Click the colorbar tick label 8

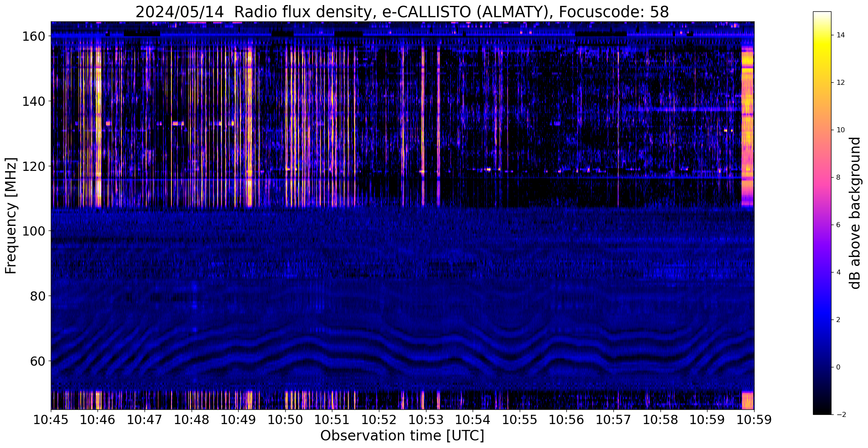[x=839, y=178]
